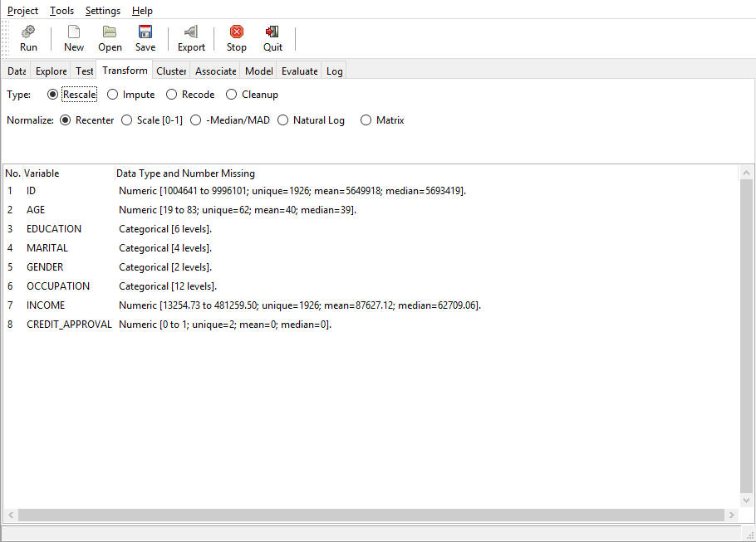The image size is (756, 542).
Task: Open the Project menu
Action: coord(22,11)
